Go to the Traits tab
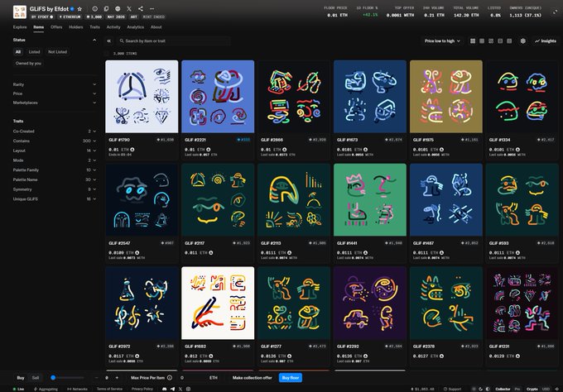Image resolution: width=563 pixels, height=392 pixels. click(94, 27)
